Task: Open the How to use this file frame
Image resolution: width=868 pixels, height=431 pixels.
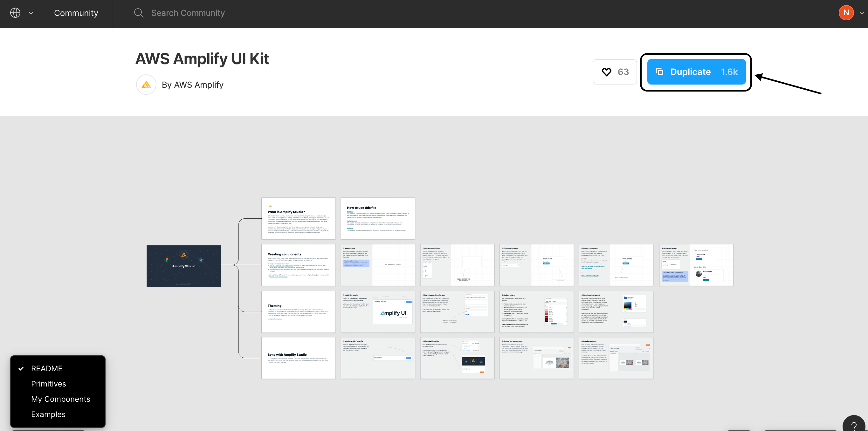Action: [378, 219]
